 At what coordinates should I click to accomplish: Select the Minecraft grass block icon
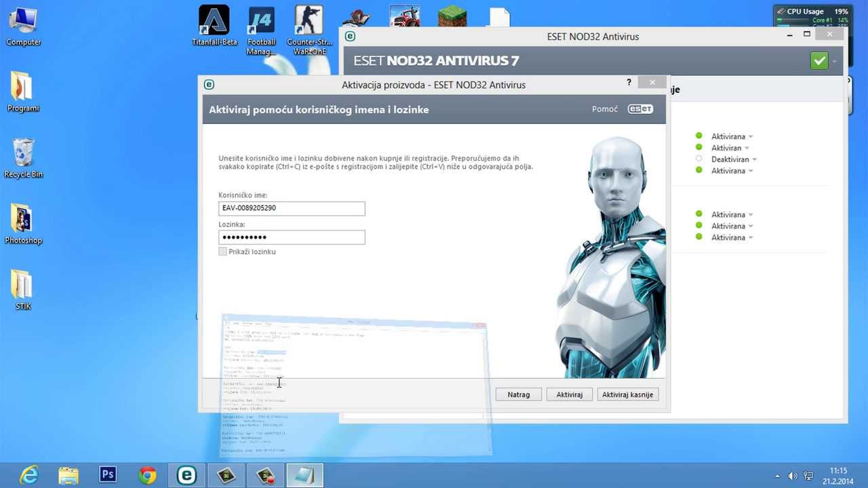coord(452,16)
